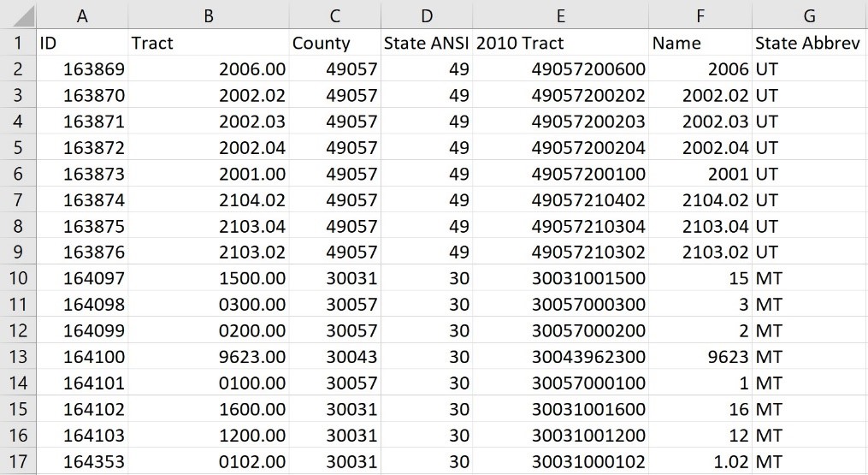The image size is (868, 475).
Task: Select Tract cell 1200.00
Action: pos(208,436)
